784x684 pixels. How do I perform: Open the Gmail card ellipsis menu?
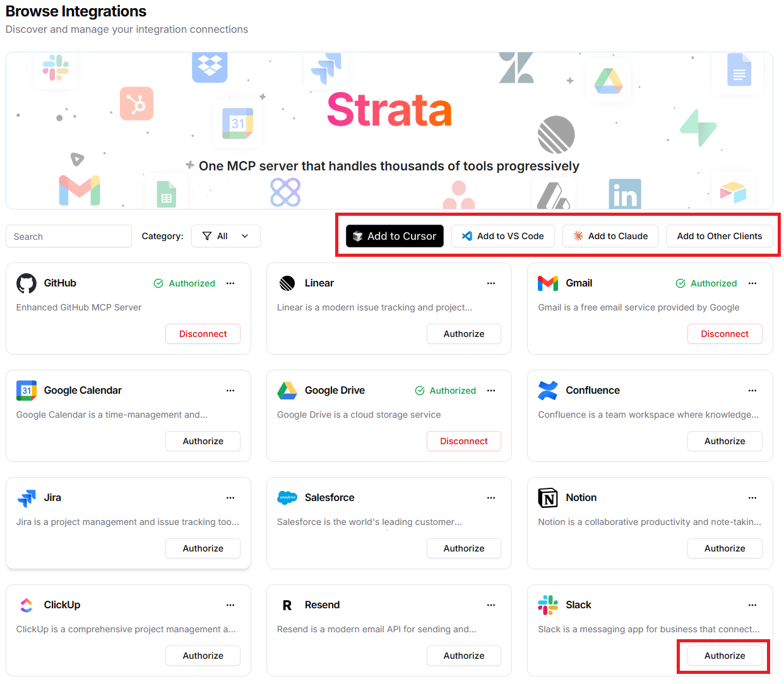tap(752, 283)
